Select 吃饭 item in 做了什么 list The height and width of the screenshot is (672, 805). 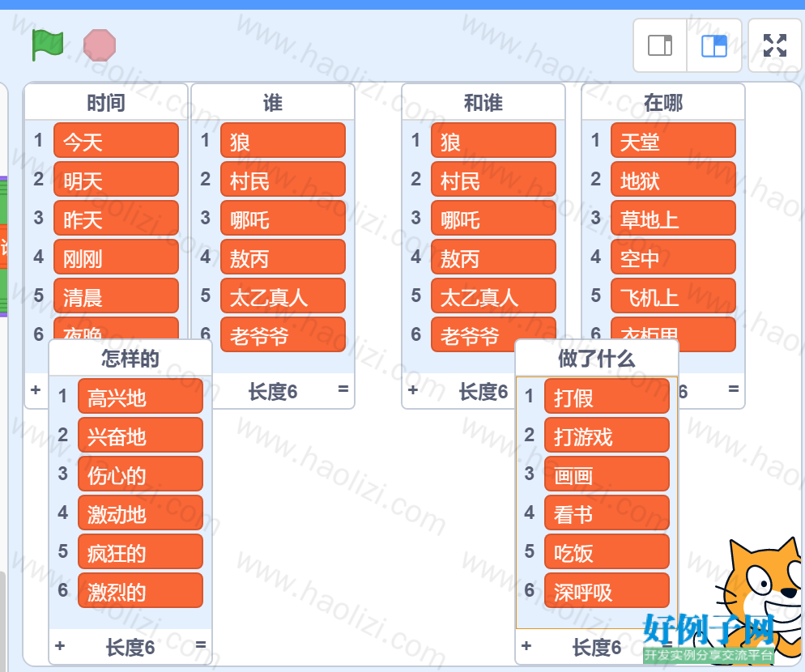coord(607,552)
